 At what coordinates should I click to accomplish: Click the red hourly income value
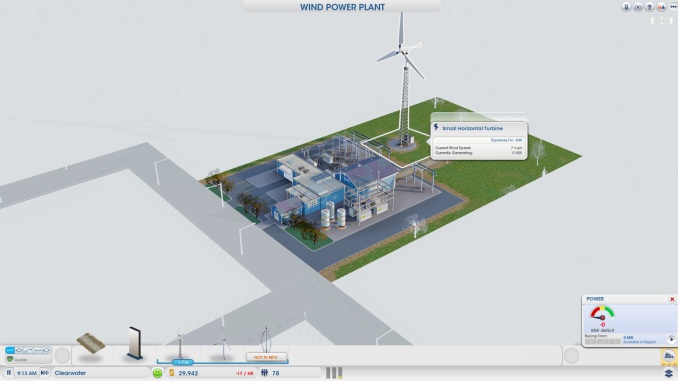tap(245, 373)
